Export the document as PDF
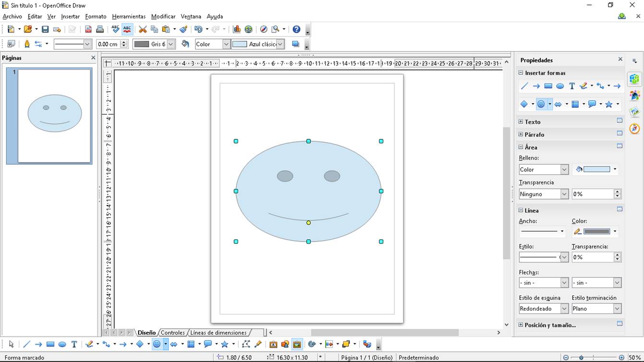 pyautogui.click(x=88, y=29)
